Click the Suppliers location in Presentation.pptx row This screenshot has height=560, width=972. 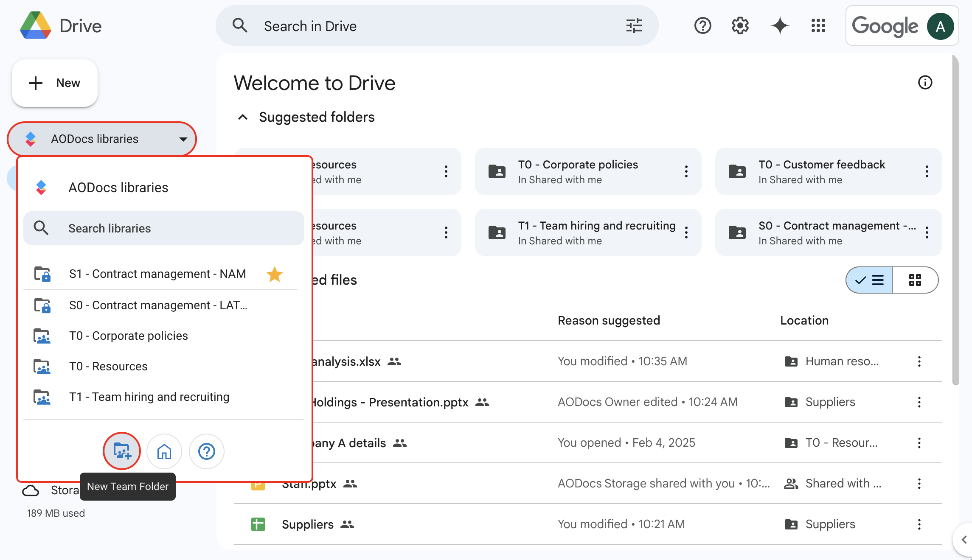[x=820, y=402]
